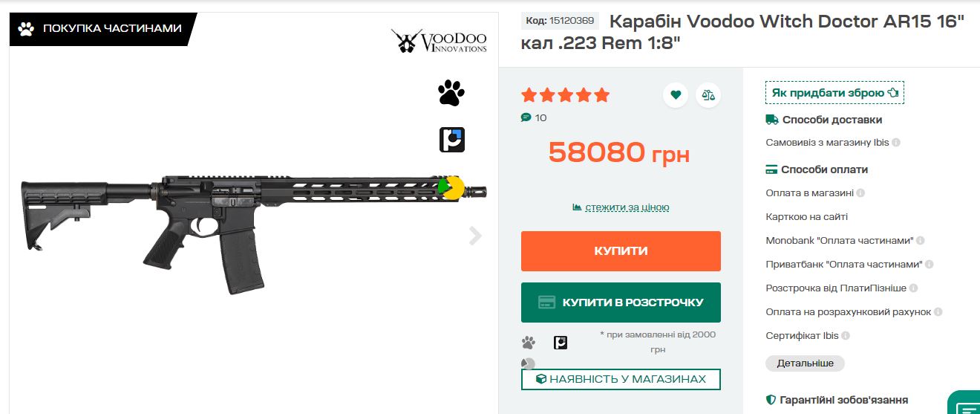
Task: Add carbine to favorites with heart icon
Action: (676, 95)
